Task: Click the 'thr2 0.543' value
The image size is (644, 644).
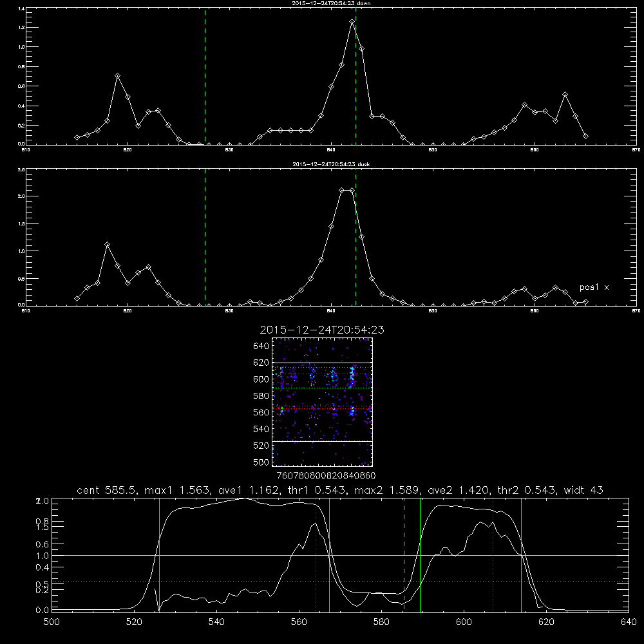Action: 527,490
